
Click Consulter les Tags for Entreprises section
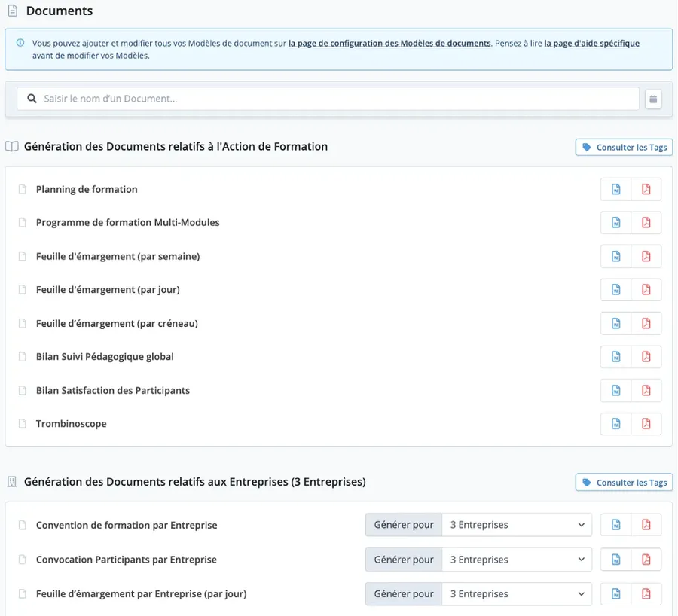tap(624, 483)
